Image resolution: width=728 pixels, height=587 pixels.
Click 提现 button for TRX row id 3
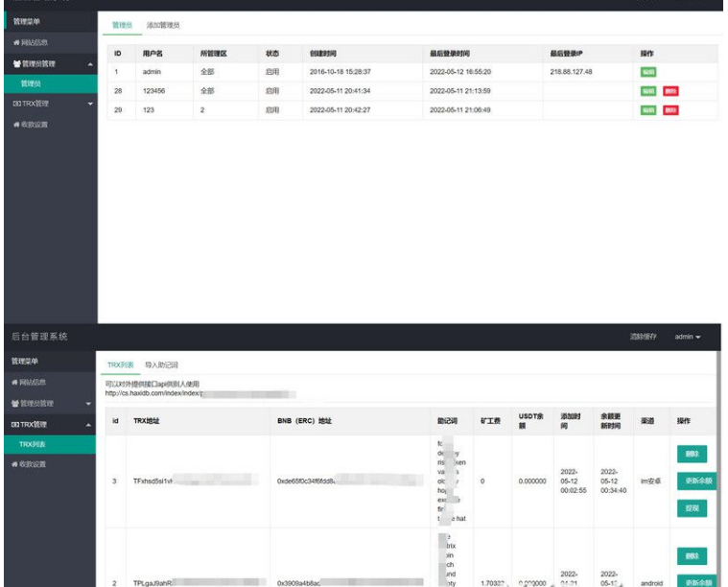[692, 507]
